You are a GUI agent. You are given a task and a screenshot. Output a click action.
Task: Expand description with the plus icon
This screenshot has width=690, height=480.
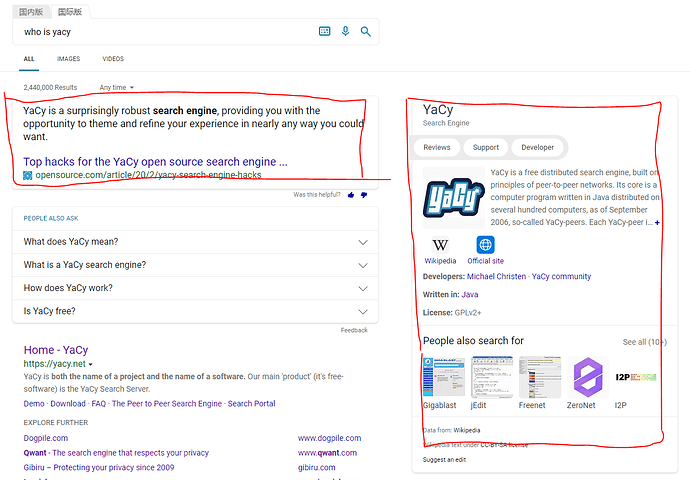tap(657, 223)
